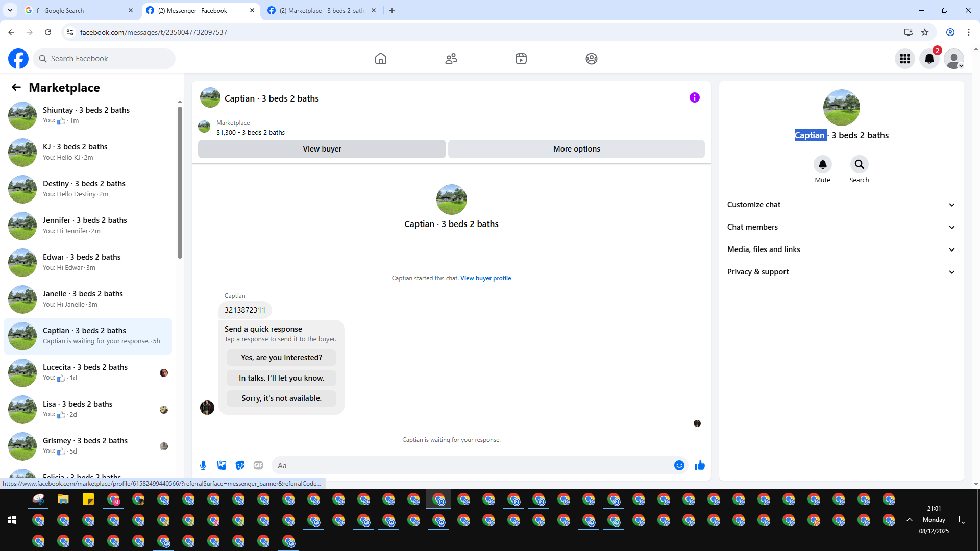Send quick reply 'Yes, are you interested?'
The height and width of the screenshot is (551, 980).
pos(282,358)
